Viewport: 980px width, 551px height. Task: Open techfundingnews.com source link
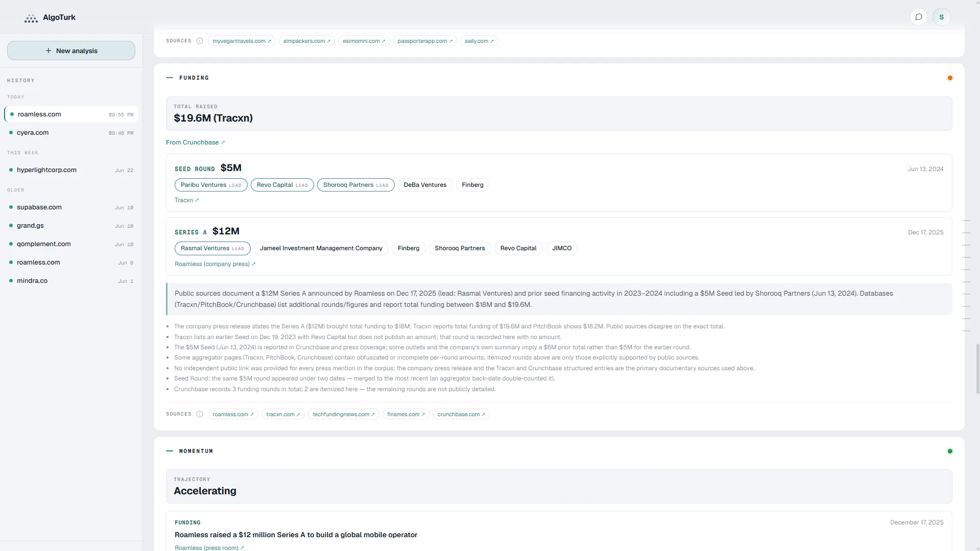click(343, 414)
